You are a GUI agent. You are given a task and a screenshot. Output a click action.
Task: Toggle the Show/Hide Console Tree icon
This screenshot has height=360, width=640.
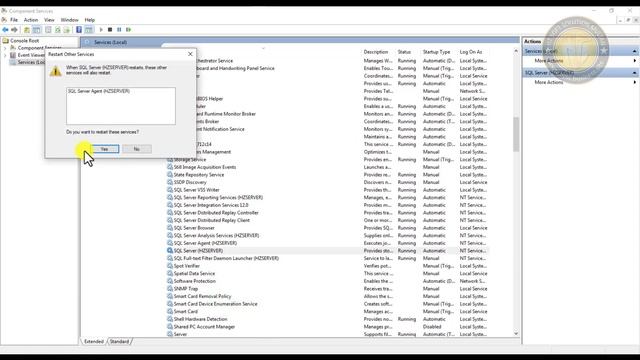point(36,30)
